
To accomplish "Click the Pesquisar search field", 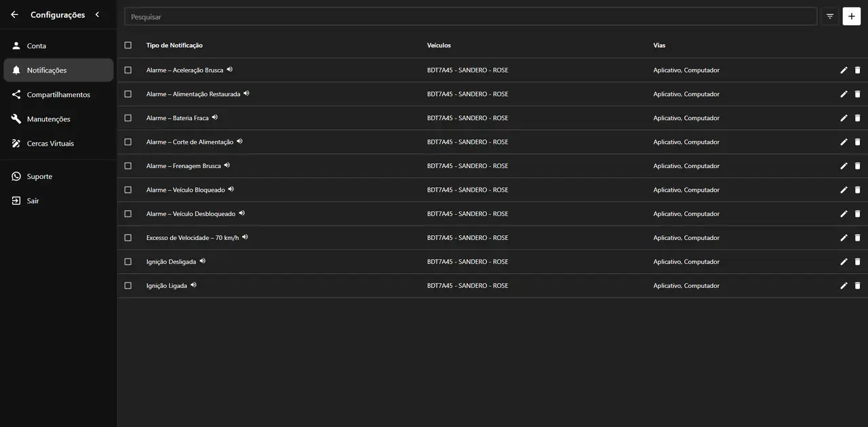I will click(471, 16).
